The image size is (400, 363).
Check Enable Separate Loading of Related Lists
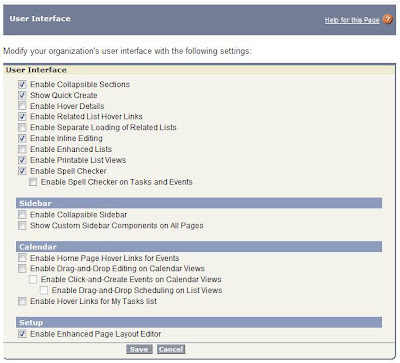coord(22,127)
